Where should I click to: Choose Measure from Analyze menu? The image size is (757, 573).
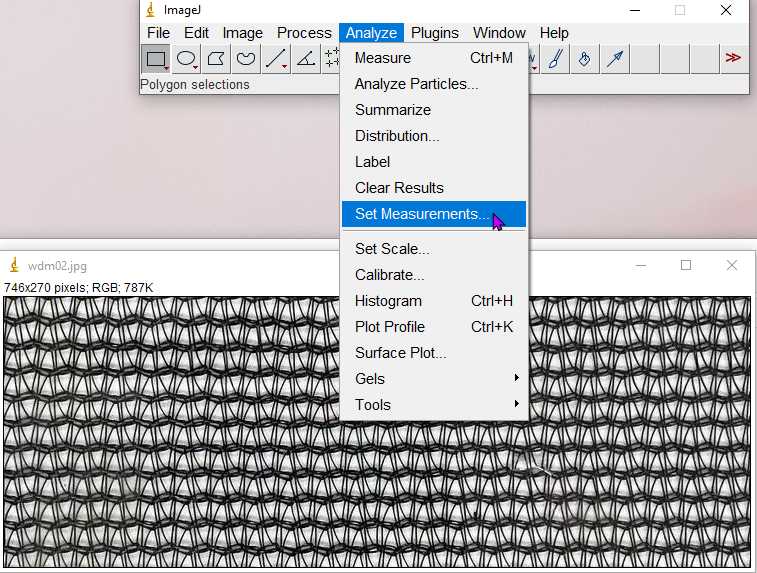click(434, 58)
